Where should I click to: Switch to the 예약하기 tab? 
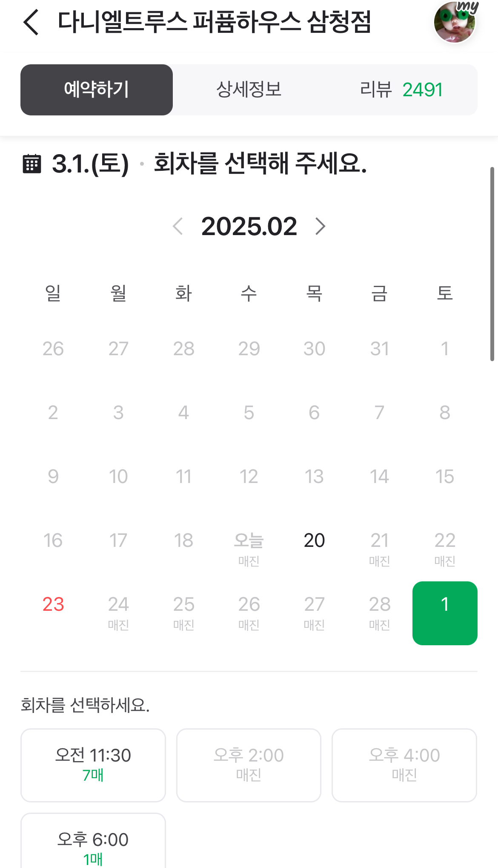(97, 90)
